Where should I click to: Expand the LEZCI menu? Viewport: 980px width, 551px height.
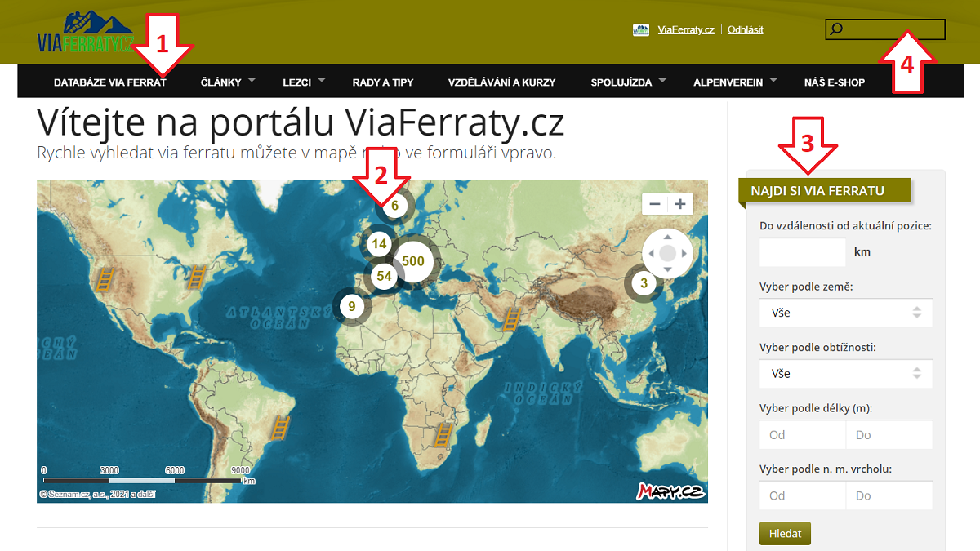(x=304, y=82)
